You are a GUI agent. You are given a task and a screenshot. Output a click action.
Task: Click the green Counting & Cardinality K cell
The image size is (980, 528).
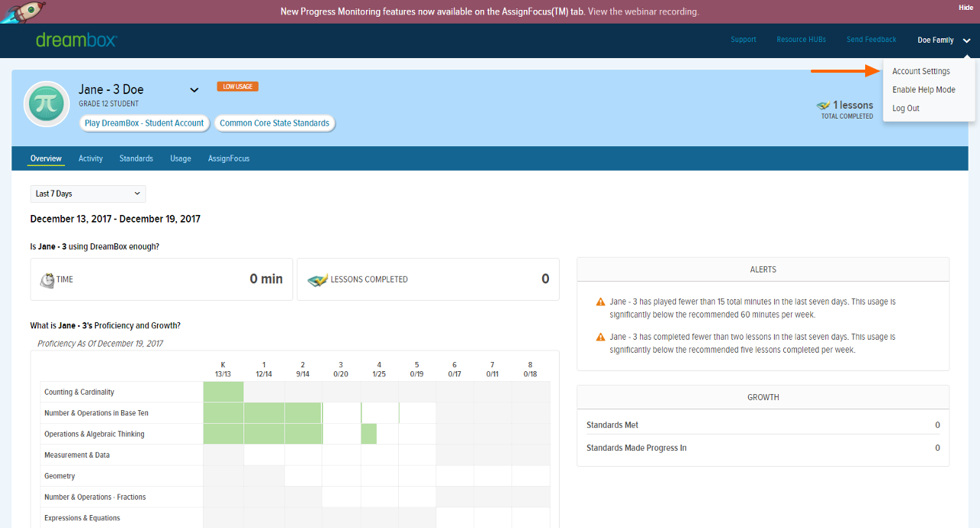[x=223, y=392]
